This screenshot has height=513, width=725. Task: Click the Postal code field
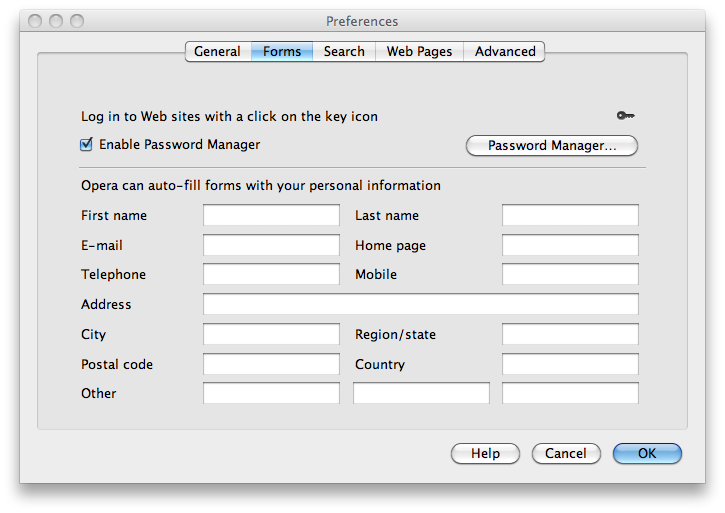[x=271, y=365]
